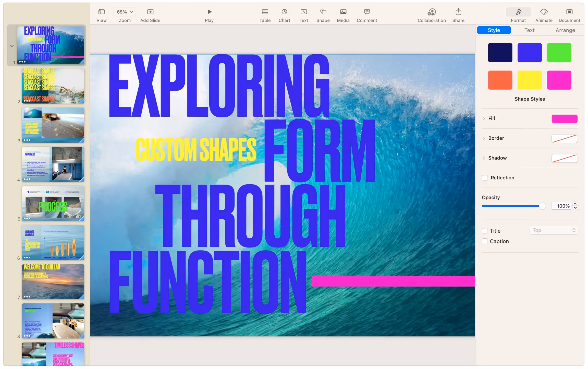Image resolution: width=588 pixels, height=369 pixels.
Task: Select slide 5 Process thumbnail
Action: (x=53, y=203)
